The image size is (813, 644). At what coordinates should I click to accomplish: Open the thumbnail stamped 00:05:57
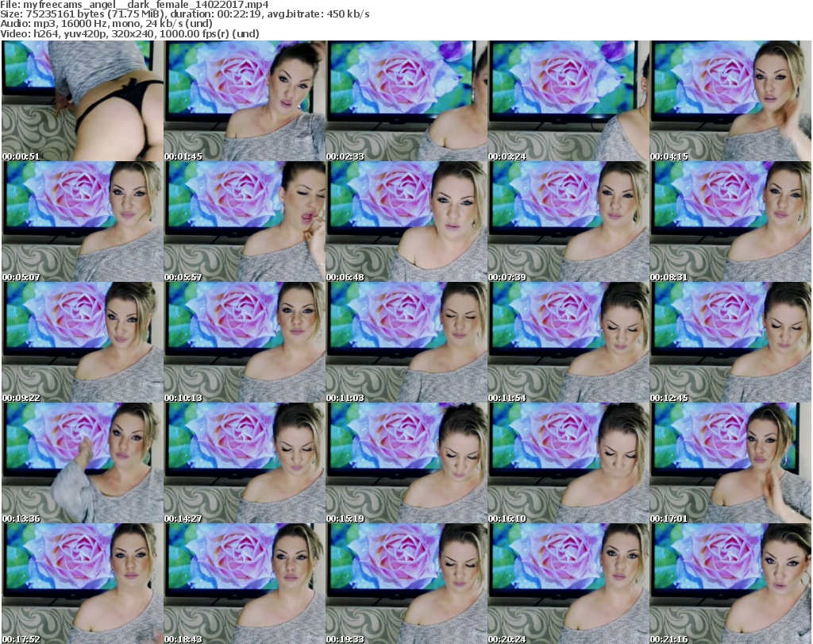pos(245,222)
